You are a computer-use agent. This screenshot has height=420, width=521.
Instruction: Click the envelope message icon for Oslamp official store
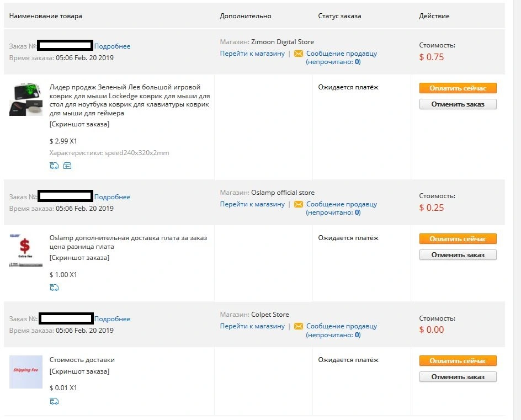click(x=299, y=204)
